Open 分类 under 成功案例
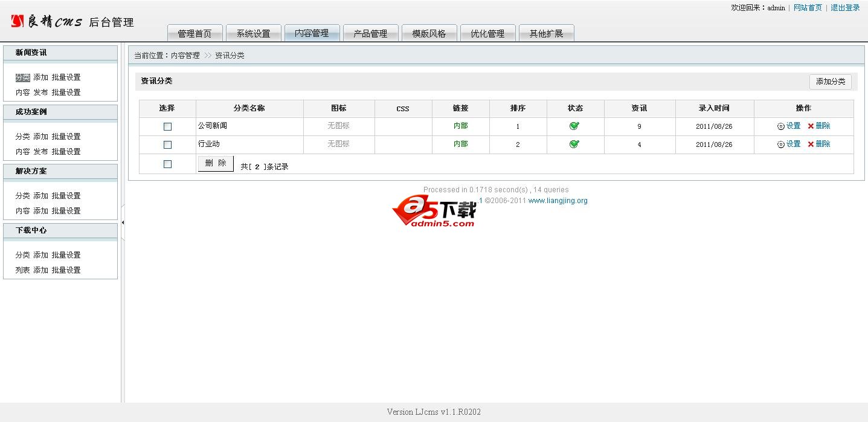The image size is (868, 422). 22,137
